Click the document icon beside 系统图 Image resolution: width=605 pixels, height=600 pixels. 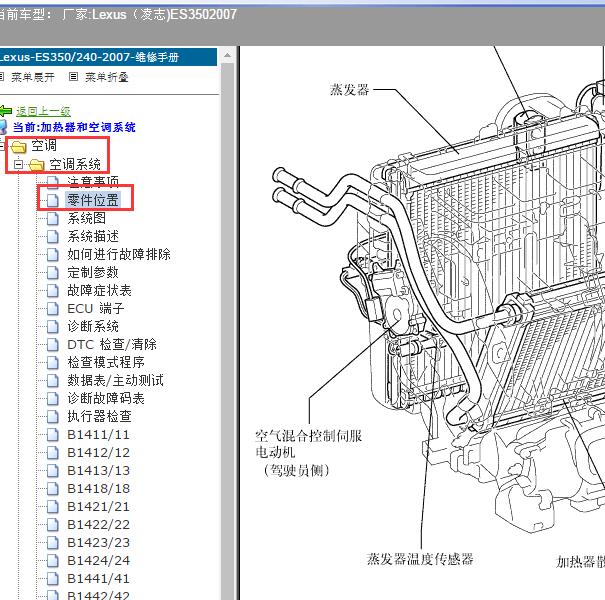[52, 218]
